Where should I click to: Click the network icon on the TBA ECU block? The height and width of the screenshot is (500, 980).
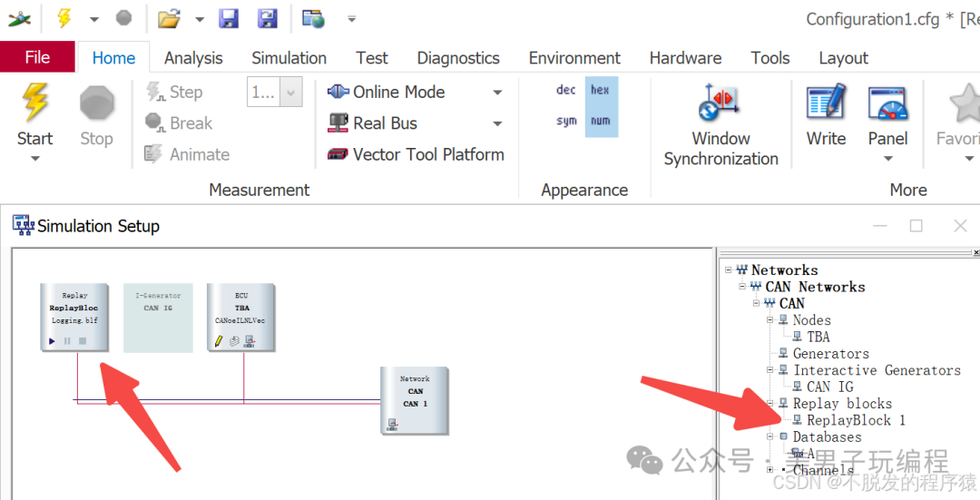pos(250,341)
